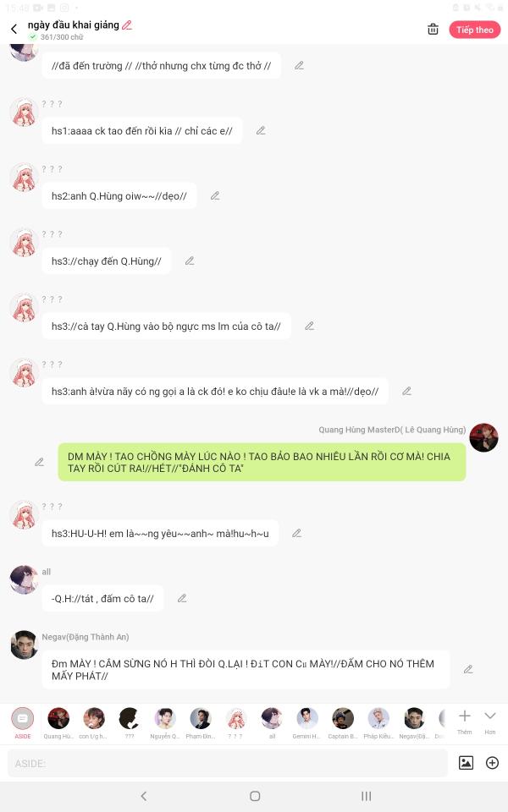Choose the Gemini H... character
Screen dimensions: 508x812
coord(306,723)
